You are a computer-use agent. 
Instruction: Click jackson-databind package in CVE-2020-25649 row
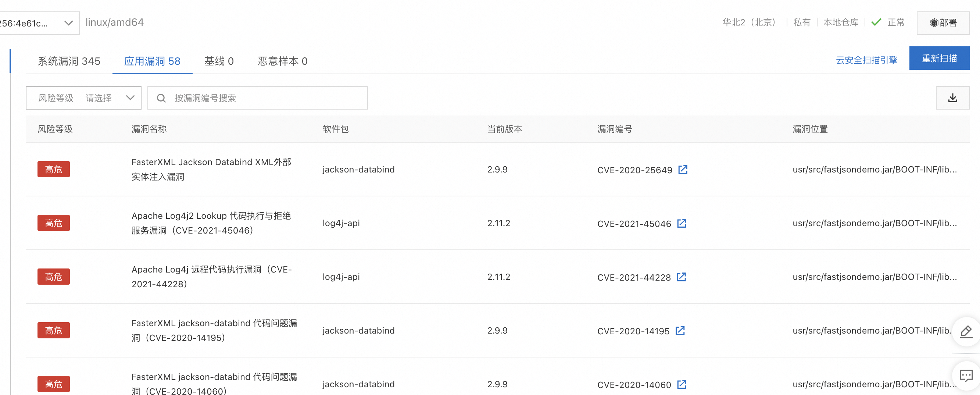point(358,169)
